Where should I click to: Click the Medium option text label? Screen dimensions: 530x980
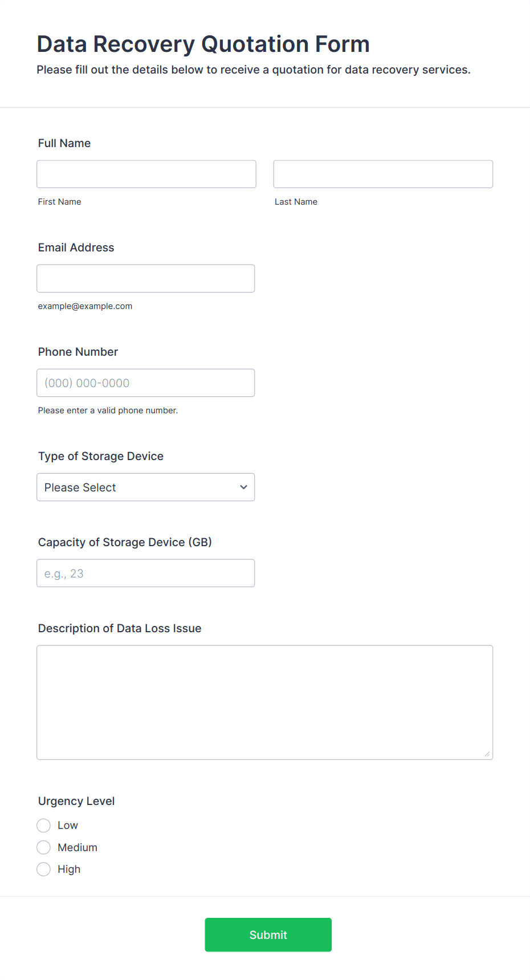[78, 847]
